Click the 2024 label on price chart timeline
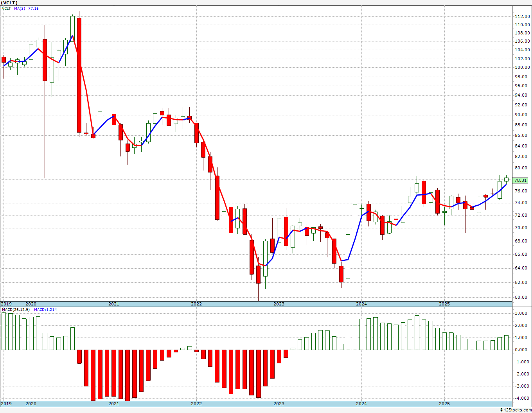Viewport: 532px width, 413px height. pos(361,304)
